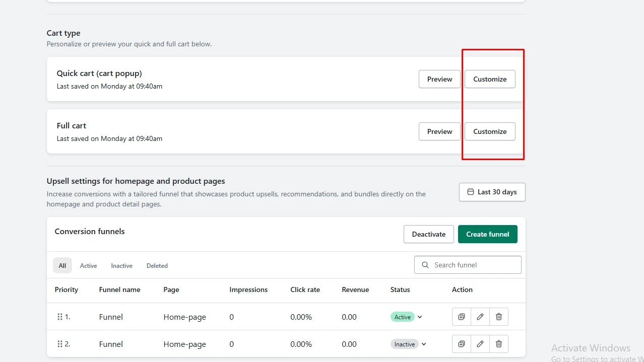Click the Full cart title
The image size is (644, 362).
point(72,125)
